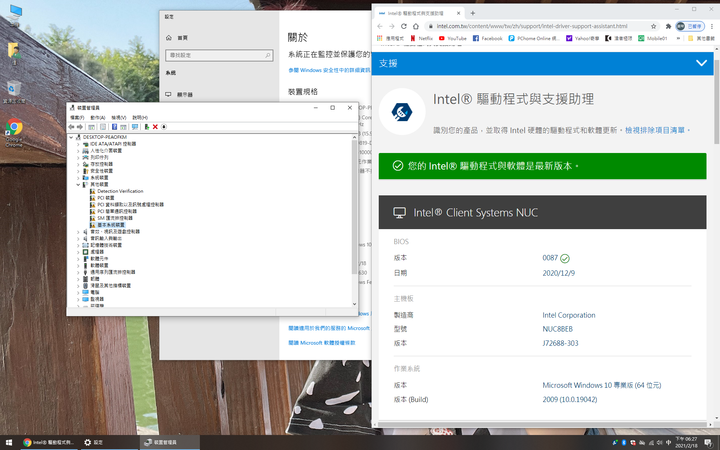
Task: Click the 檢視排除項目清單 link
Action: 655,130
